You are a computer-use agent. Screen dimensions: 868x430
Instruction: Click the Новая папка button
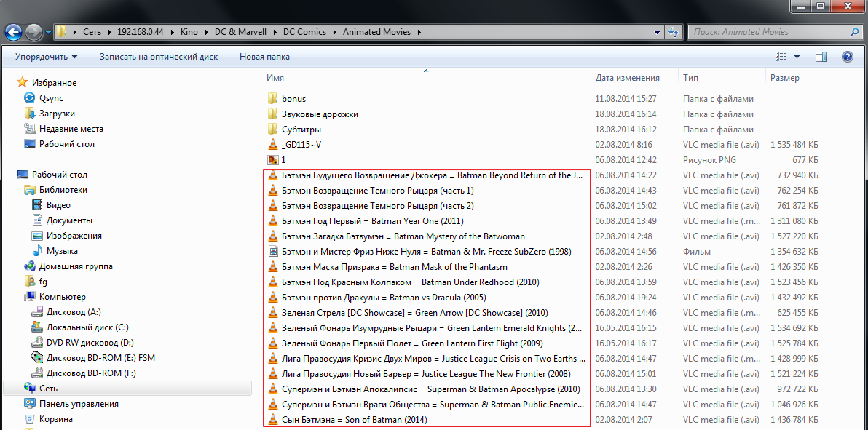(264, 57)
